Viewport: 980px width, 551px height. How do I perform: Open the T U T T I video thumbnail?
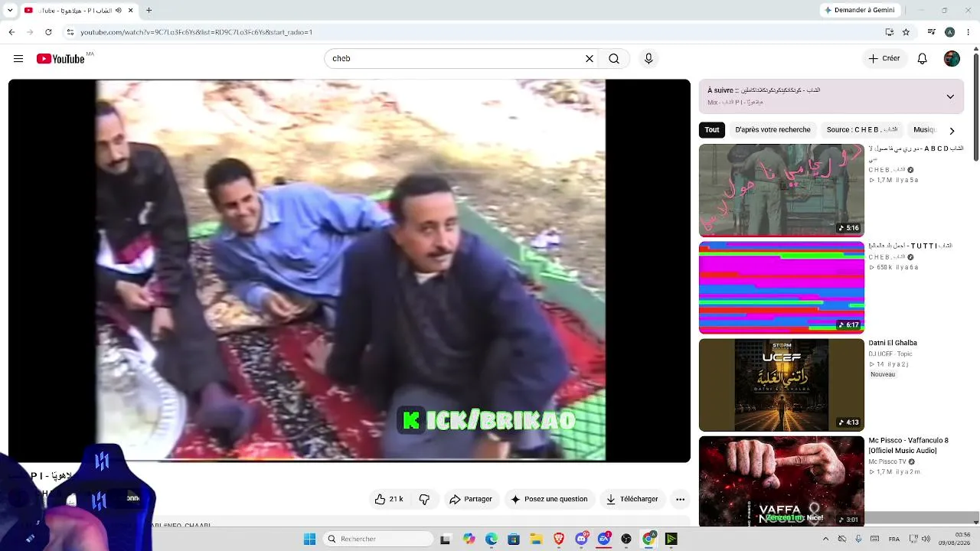tap(782, 288)
